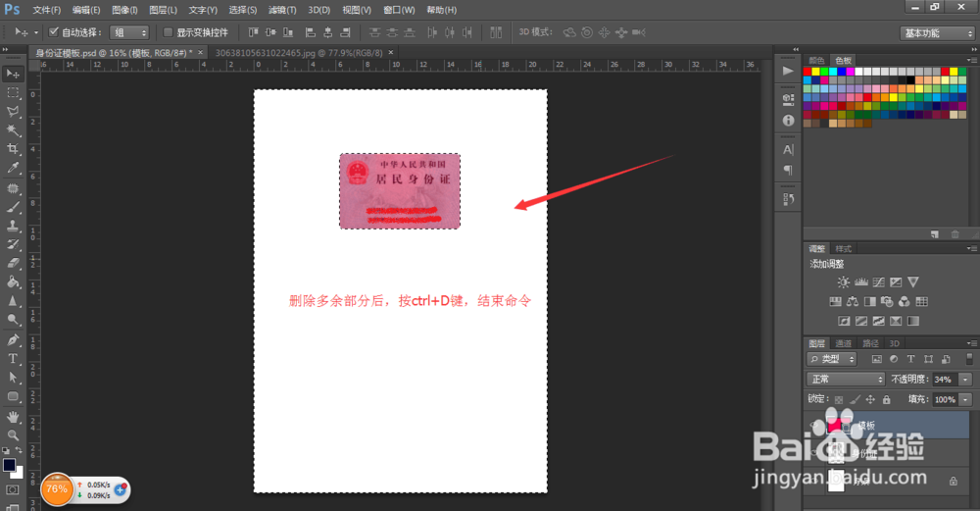Select the Rounded Rectangle shape tool
Image resolution: width=980 pixels, height=511 pixels.
point(13,396)
